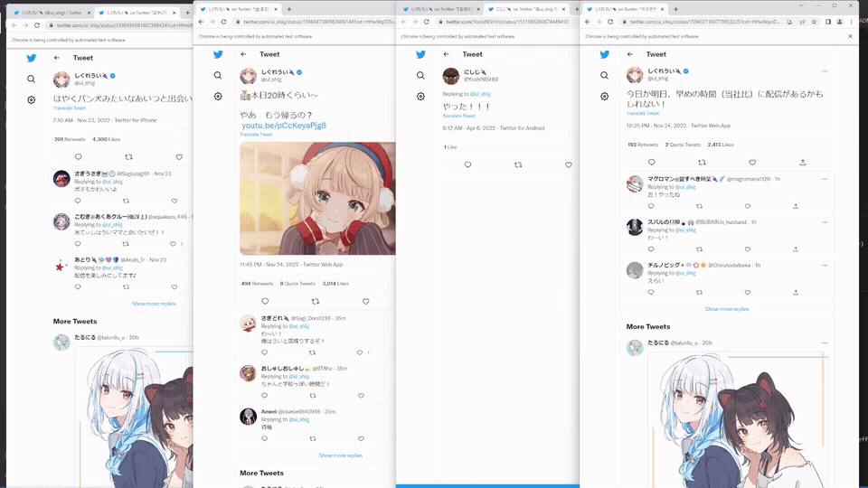Like the やった tweet in third window
This screenshot has width=868, height=488.
568,164
